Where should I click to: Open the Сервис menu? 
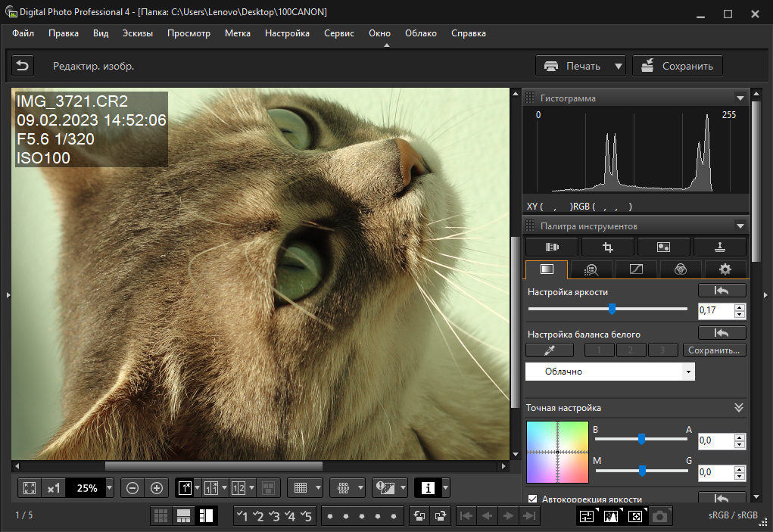tap(338, 33)
